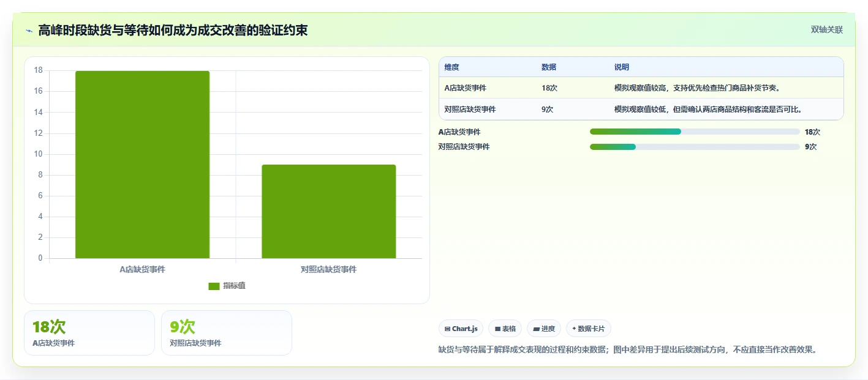Click the 指标值 legend label
Viewport: 868px width, 380px height.
234,286
